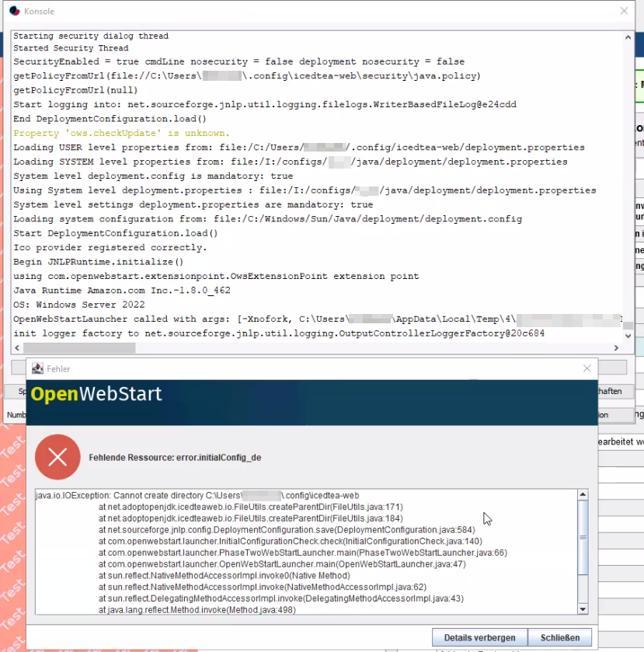This screenshot has width=644, height=652.
Task: Click the console's horizontal scrollbar thumb
Action: [x=79, y=347]
